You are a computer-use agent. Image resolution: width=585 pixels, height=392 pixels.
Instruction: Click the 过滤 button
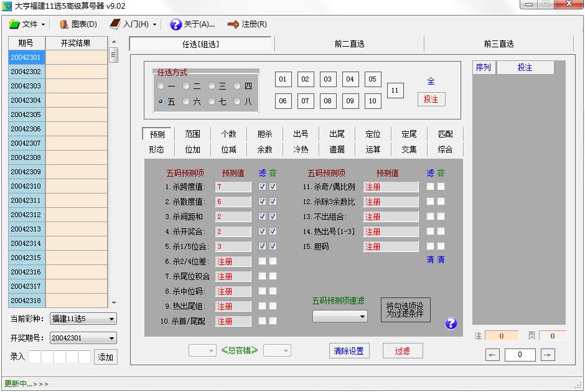[403, 351]
